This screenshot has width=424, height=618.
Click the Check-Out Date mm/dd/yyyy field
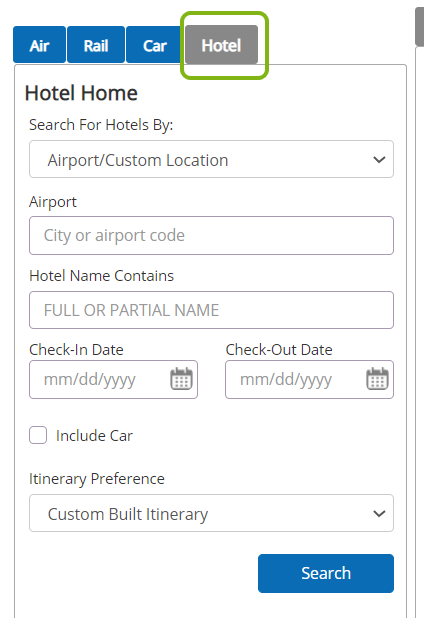(x=309, y=379)
